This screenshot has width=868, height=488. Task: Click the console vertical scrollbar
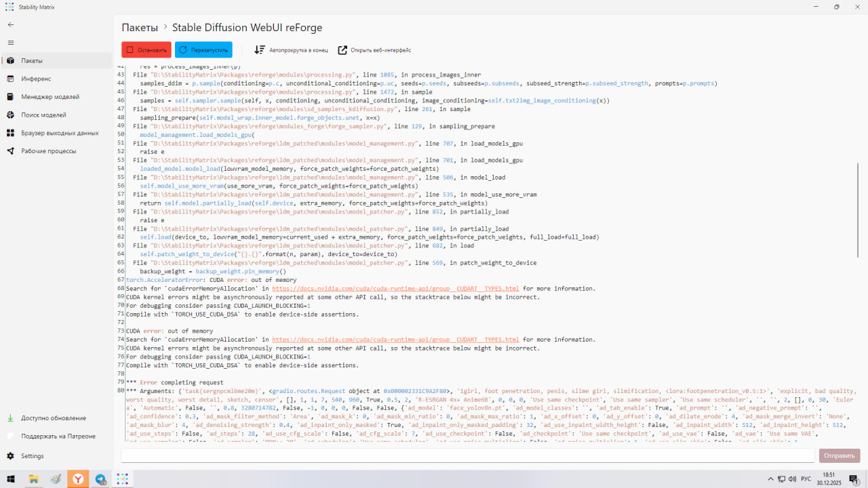tap(858, 210)
